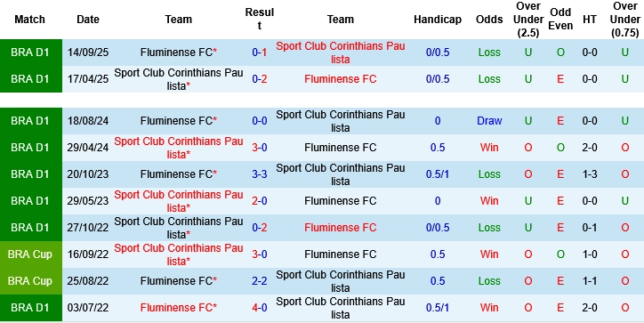Click the Date column header
This screenshot has height=323, width=644.
[x=88, y=20]
